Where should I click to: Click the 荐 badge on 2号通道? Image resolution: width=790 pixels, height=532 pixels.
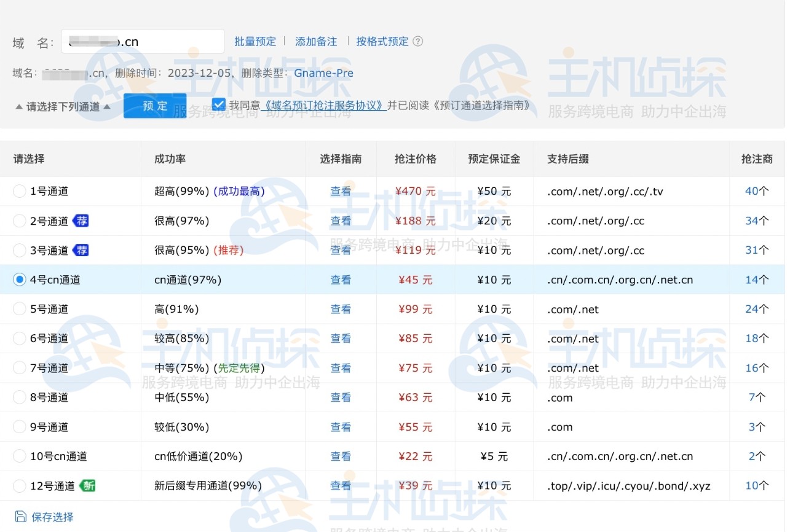pyautogui.click(x=81, y=221)
